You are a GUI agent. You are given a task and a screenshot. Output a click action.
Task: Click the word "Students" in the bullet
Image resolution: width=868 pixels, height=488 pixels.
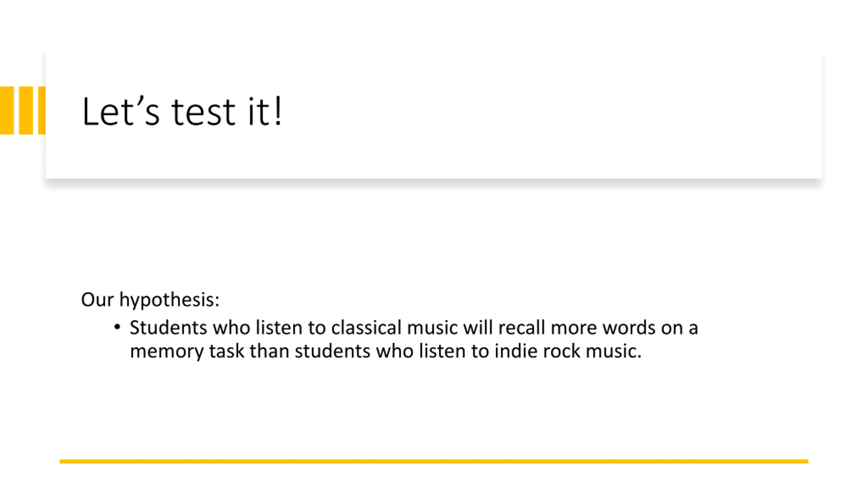click(168, 328)
